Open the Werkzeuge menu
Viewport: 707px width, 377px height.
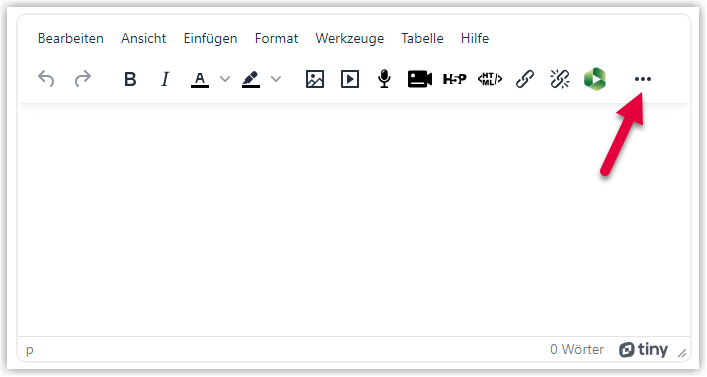(350, 39)
